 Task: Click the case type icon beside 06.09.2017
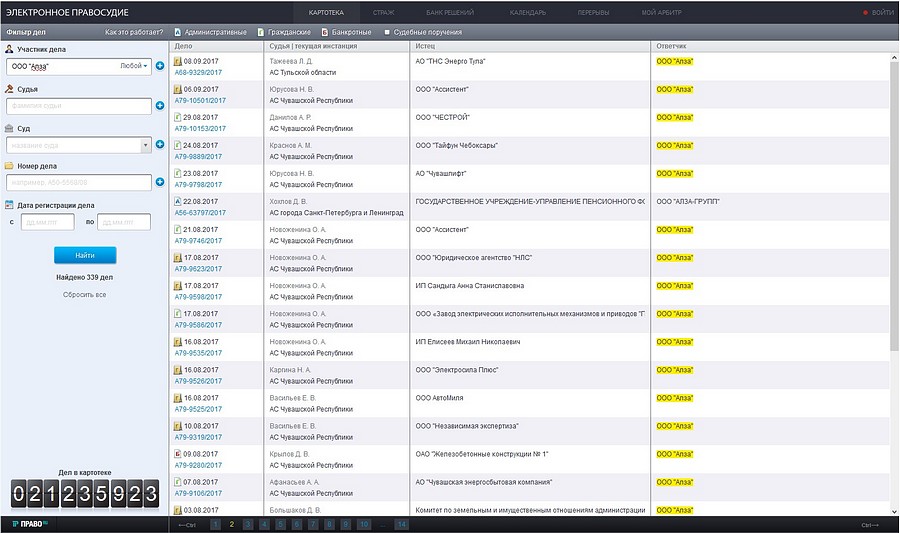[x=178, y=90]
